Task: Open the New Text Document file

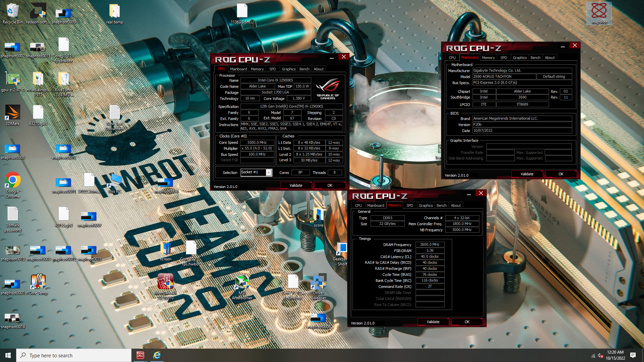Action: (114, 118)
